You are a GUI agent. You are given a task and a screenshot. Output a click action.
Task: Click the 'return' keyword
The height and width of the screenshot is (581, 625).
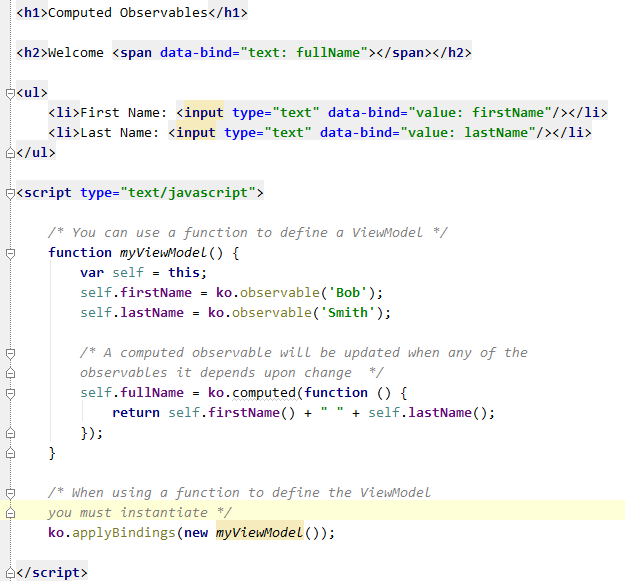[x=136, y=413]
